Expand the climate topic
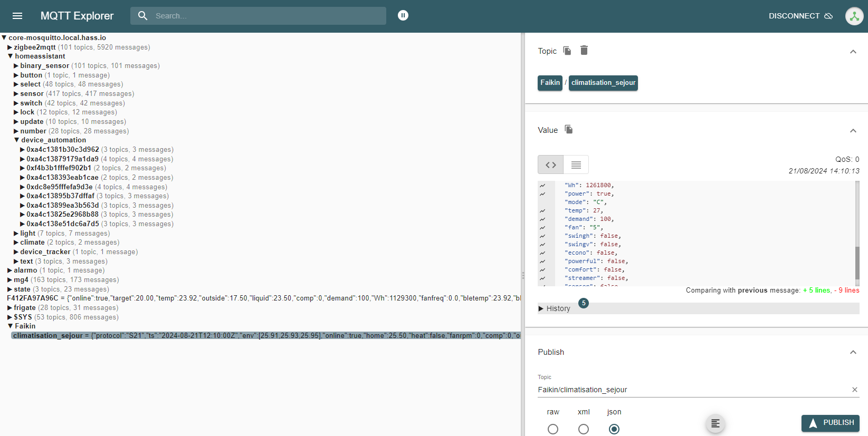The image size is (868, 436). 16,243
